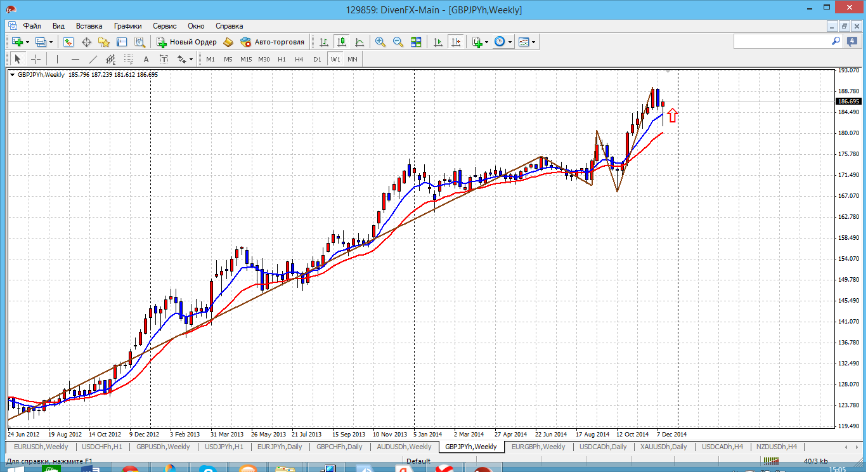The height and width of the screenshot is (472, 868).
Task: Select the text label tool
Action: pyautogui.click(x=146, y=59)
